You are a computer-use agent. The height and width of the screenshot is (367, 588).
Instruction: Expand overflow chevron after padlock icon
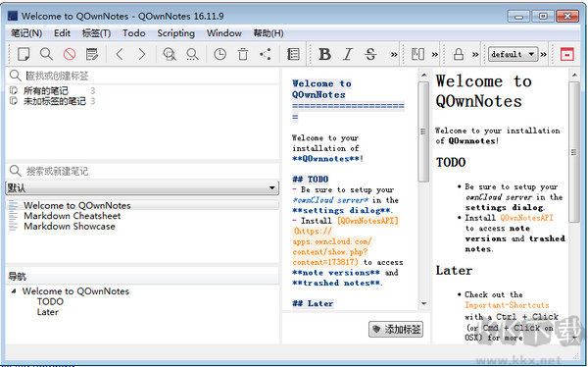tap(475, 55)
